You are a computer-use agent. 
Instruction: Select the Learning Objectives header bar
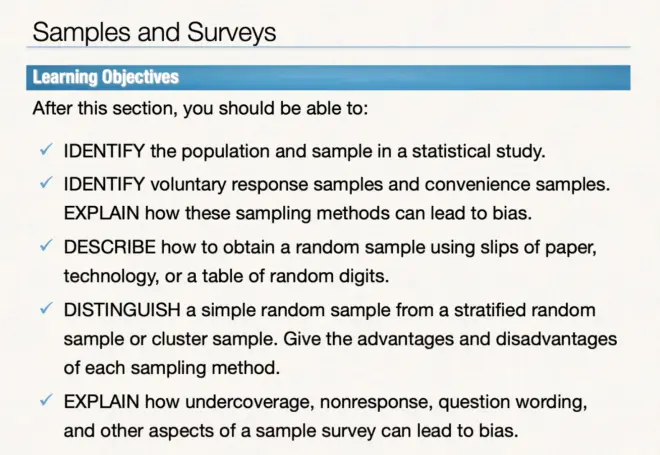pos(328,77)
